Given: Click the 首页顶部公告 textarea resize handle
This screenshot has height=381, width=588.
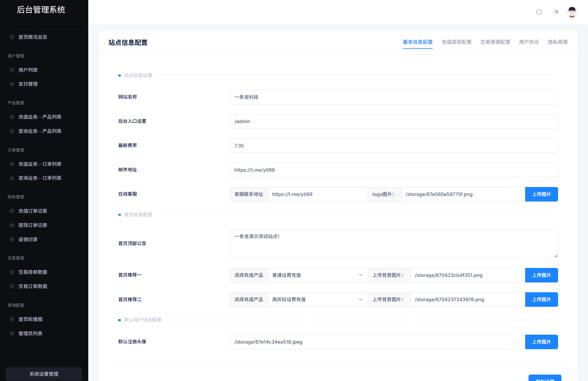Looking at the screenshot, I should tap(556, 256).
